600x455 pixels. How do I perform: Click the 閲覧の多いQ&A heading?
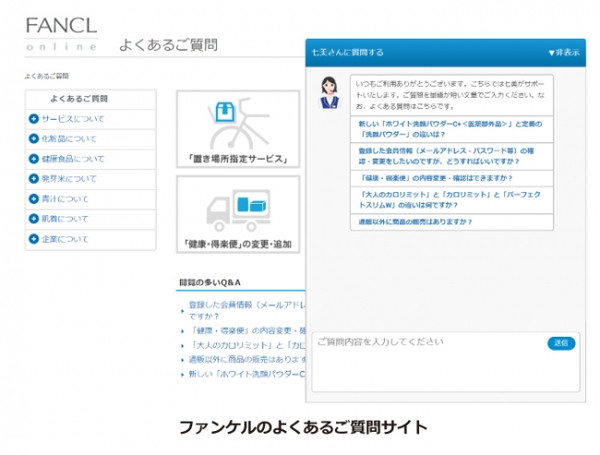click(x=210, y=283)
